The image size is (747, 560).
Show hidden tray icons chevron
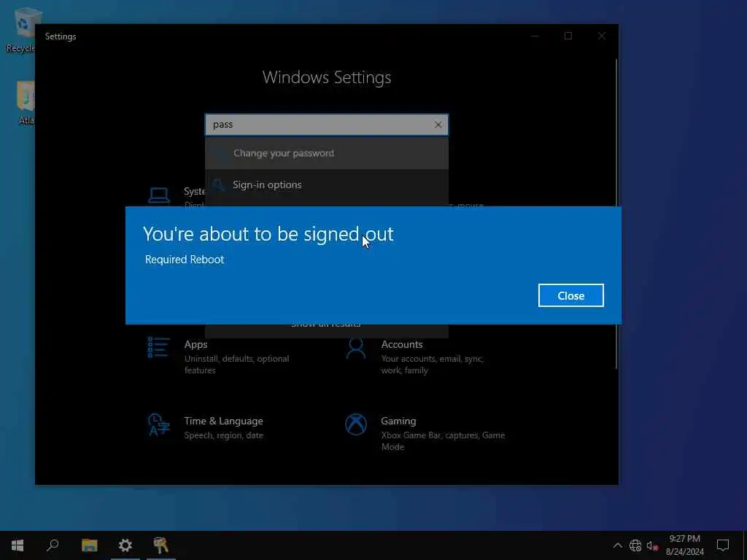coord(617,545)
